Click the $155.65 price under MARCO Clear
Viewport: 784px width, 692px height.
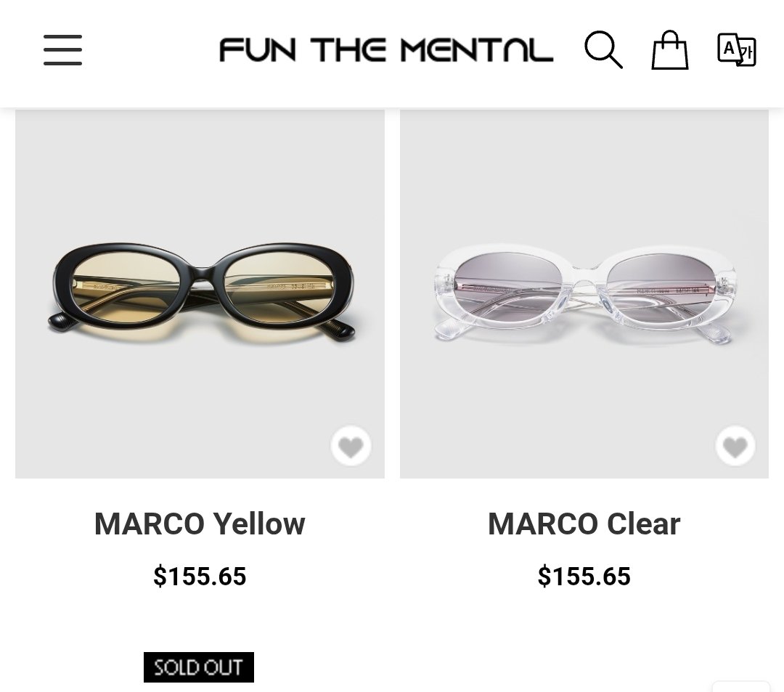584,577
